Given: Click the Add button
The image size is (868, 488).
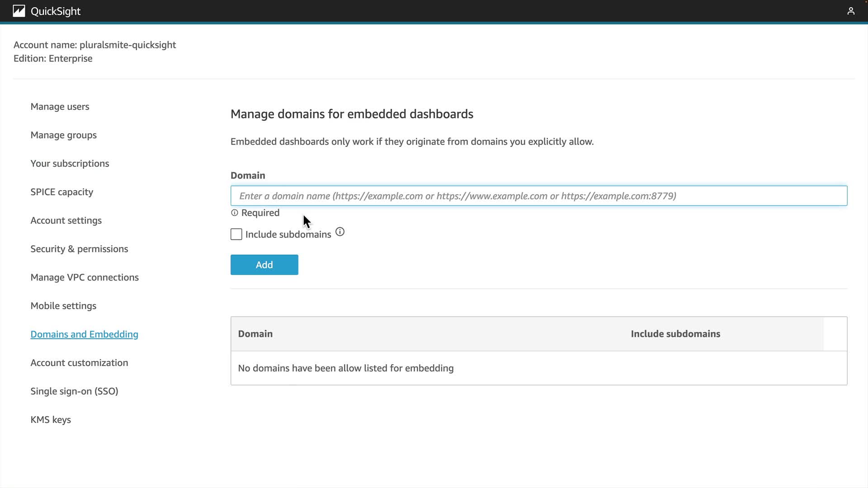Looking at the screenshot, I should point(264,265).
